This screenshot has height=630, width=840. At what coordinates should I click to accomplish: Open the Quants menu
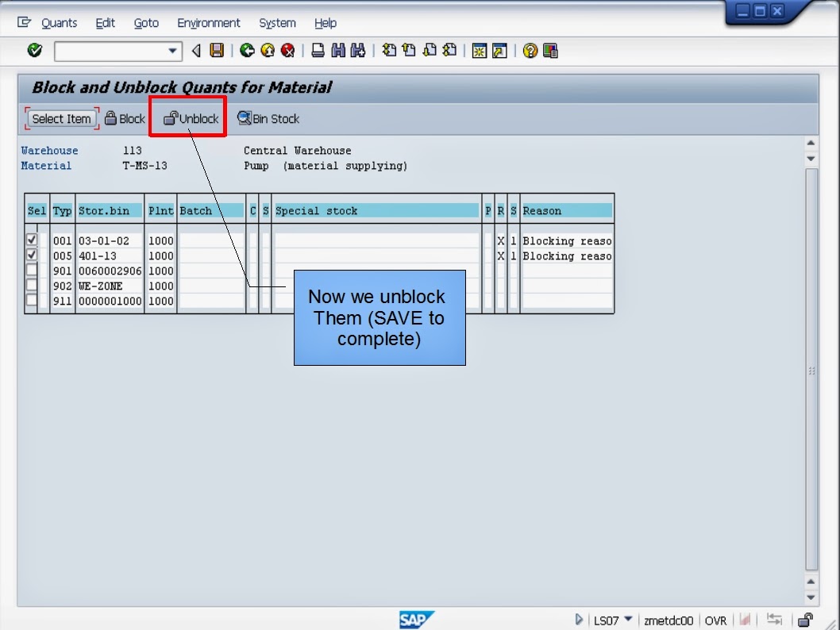coord(59,23)
